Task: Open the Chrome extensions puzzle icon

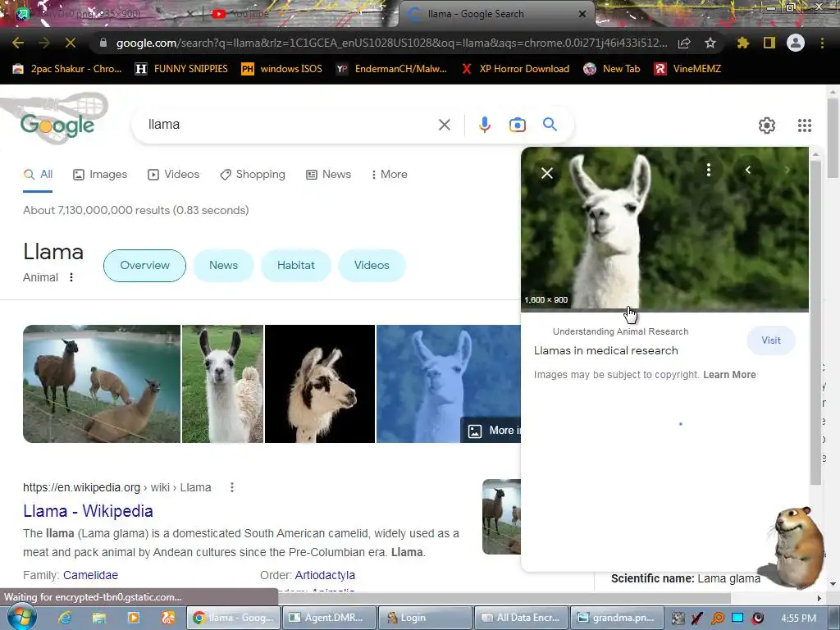Action: pyautogui.click(x=743, y=43)
